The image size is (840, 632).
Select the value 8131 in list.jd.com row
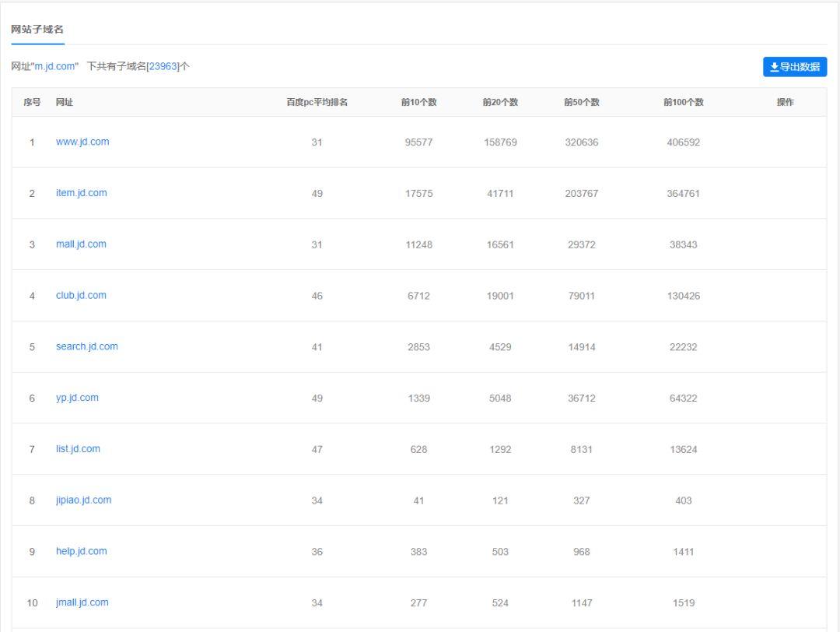coord(582,449)
